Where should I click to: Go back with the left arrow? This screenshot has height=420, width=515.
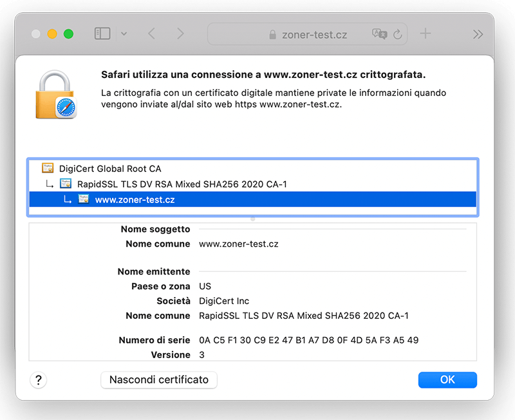tap(151, 33)
